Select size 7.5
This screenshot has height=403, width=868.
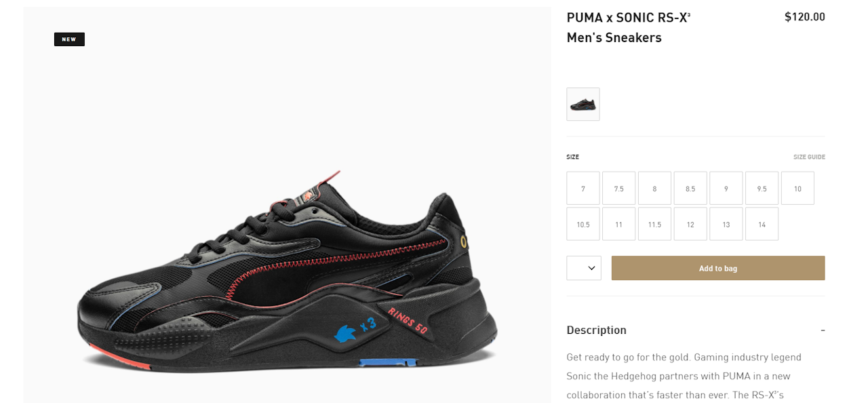[x=619, y=188]
